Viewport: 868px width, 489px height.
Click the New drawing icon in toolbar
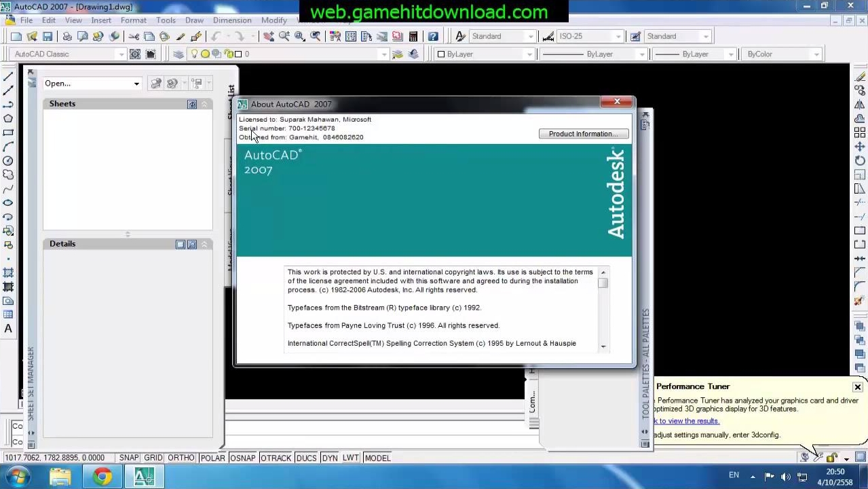(x=16, y=36)
